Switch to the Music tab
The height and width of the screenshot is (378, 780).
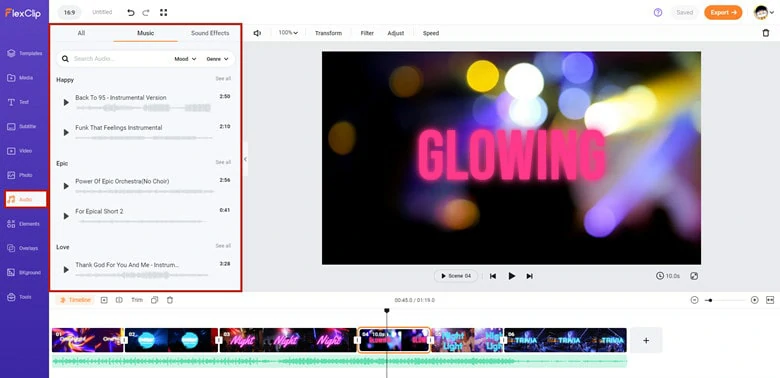[145, 33]
